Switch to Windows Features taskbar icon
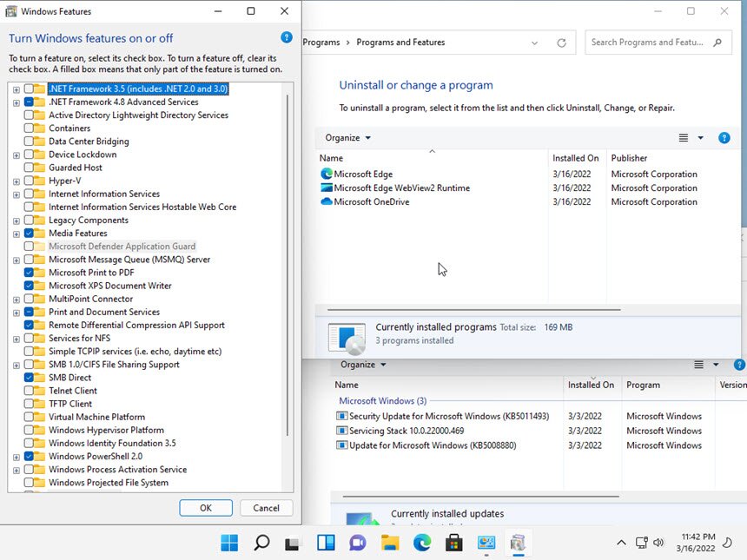747x560 pixels. click(518, 543)
